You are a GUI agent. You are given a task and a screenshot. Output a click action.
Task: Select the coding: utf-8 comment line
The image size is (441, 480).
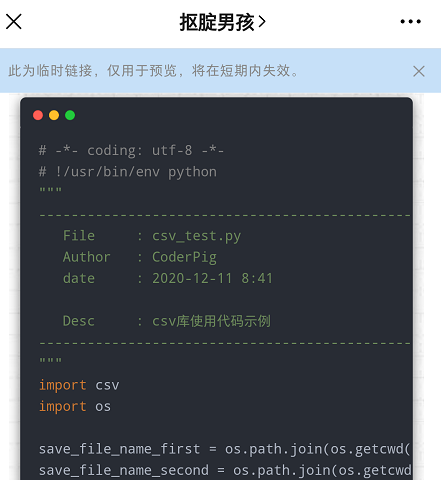tap(131, 151)
